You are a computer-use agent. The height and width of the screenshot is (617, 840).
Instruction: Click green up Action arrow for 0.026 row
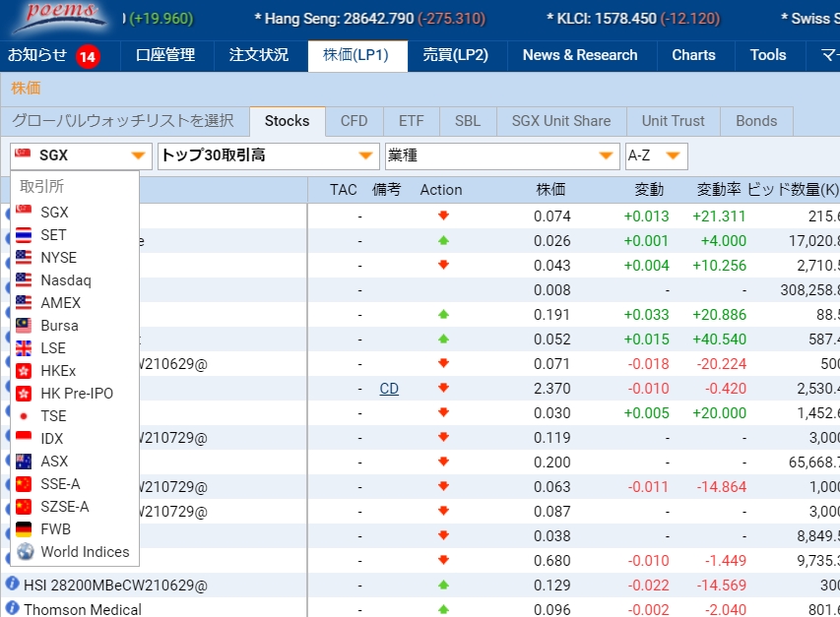click(443, 240)
